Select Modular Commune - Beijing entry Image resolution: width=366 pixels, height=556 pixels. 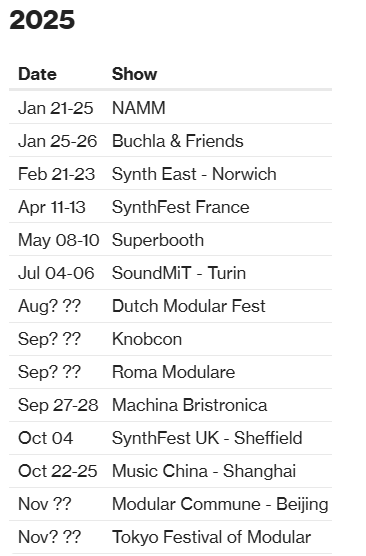(220, 504)
